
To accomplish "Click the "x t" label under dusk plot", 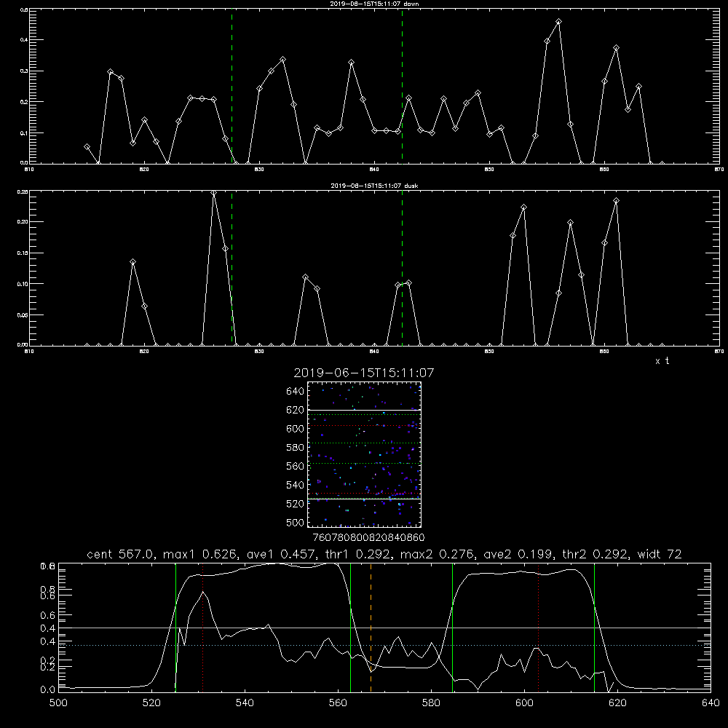I will click(662, 361).
